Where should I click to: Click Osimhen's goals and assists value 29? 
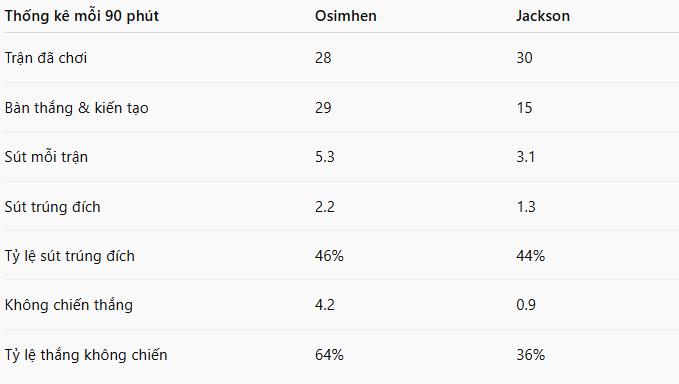pos(323,108)
